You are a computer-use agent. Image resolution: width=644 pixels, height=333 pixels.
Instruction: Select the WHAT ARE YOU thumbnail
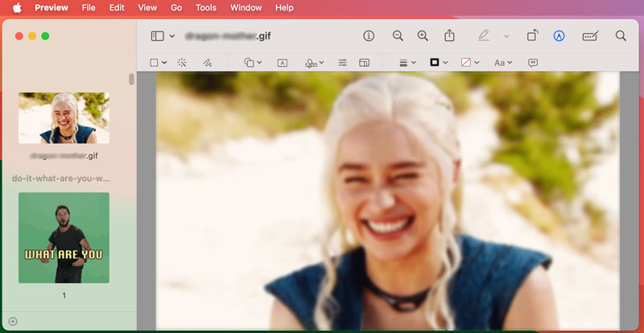click(64, 238)
